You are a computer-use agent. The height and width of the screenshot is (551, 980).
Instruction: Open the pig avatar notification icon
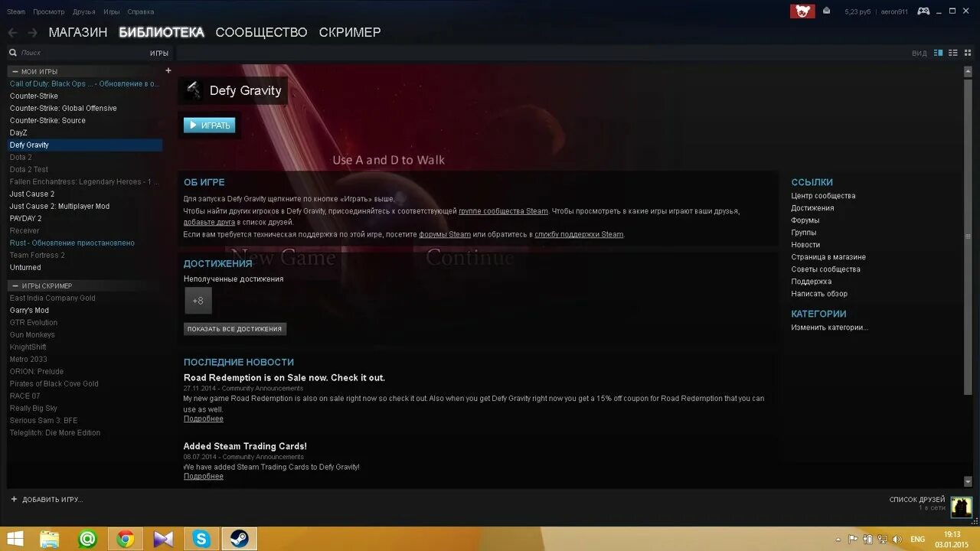802,11
